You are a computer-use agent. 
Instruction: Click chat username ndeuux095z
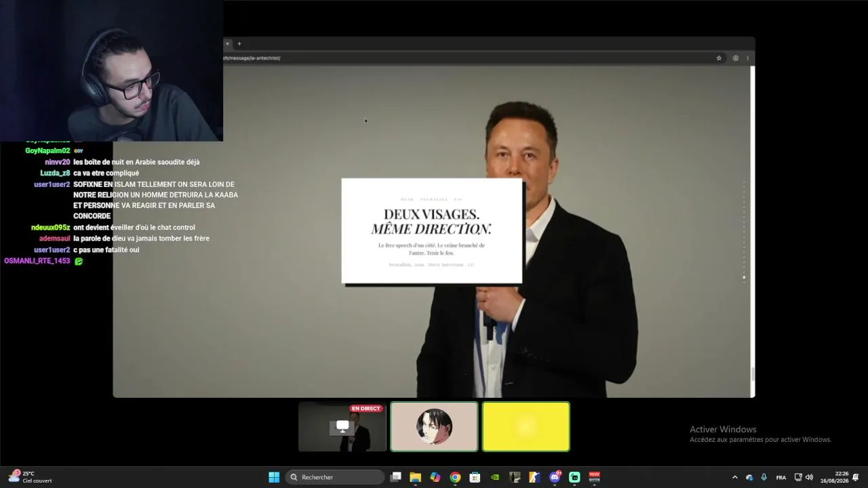[50, 227]
